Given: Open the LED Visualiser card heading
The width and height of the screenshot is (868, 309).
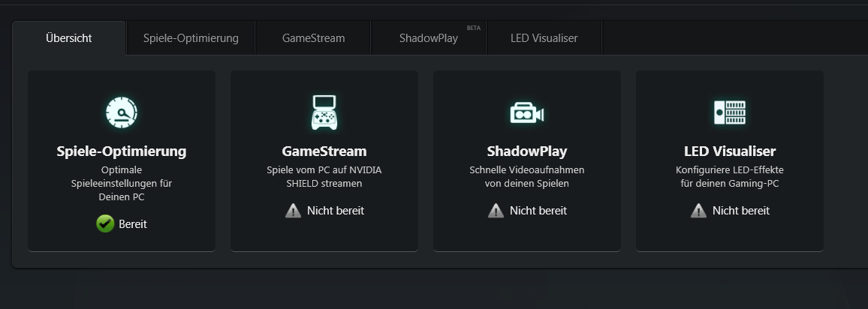Looking at the screenshot, I should 730,151.
